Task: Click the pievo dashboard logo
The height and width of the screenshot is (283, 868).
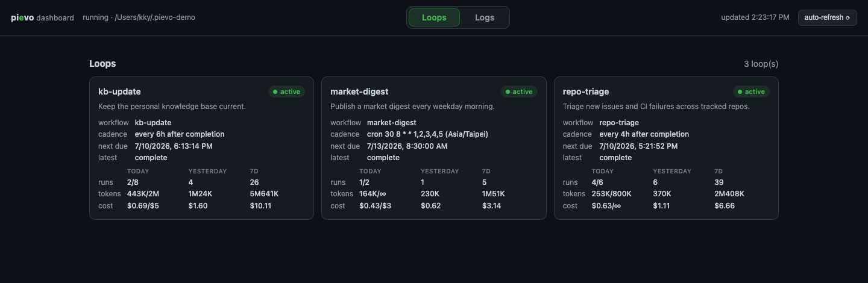Action: point(42,17)
